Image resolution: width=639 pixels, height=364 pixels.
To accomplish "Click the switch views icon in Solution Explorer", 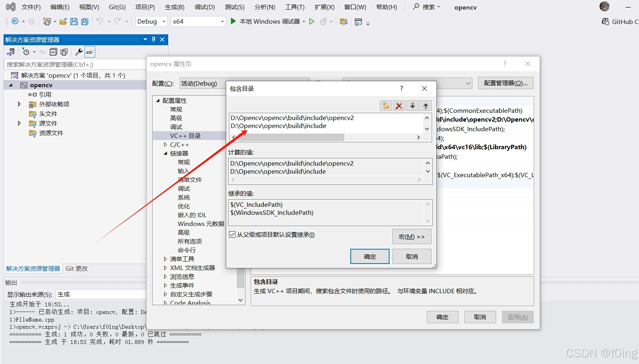I will click(x=11, y=52).
